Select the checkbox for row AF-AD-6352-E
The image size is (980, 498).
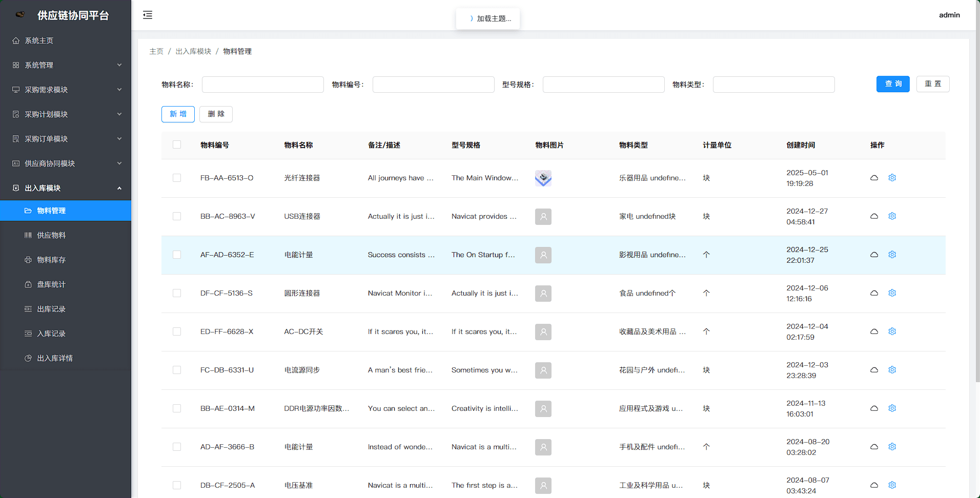click(x=177, y=255)
